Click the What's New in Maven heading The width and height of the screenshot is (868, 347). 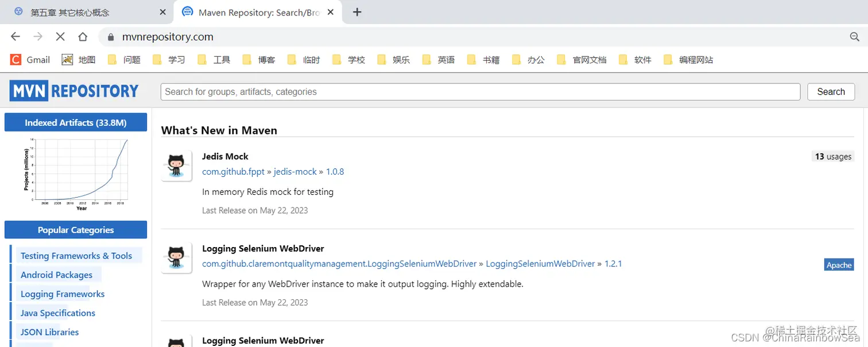point(219,130)
